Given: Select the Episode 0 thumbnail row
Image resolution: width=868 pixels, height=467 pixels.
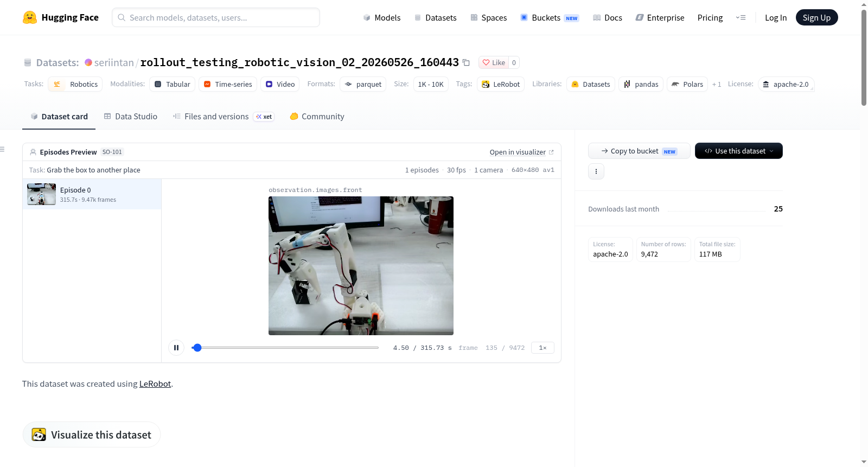Looking at the screenshot, I should [92, 194].
